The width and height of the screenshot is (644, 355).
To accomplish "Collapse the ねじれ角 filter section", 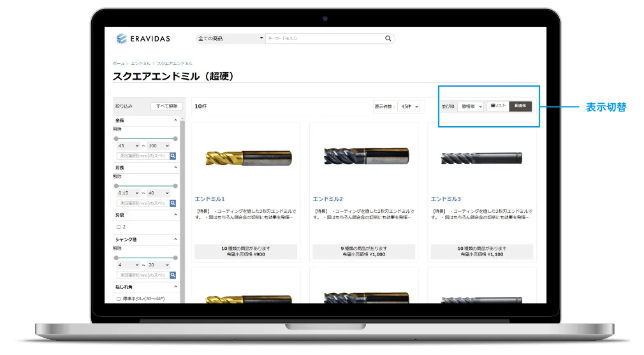I will pyautogui.click(x=175, y=286).
